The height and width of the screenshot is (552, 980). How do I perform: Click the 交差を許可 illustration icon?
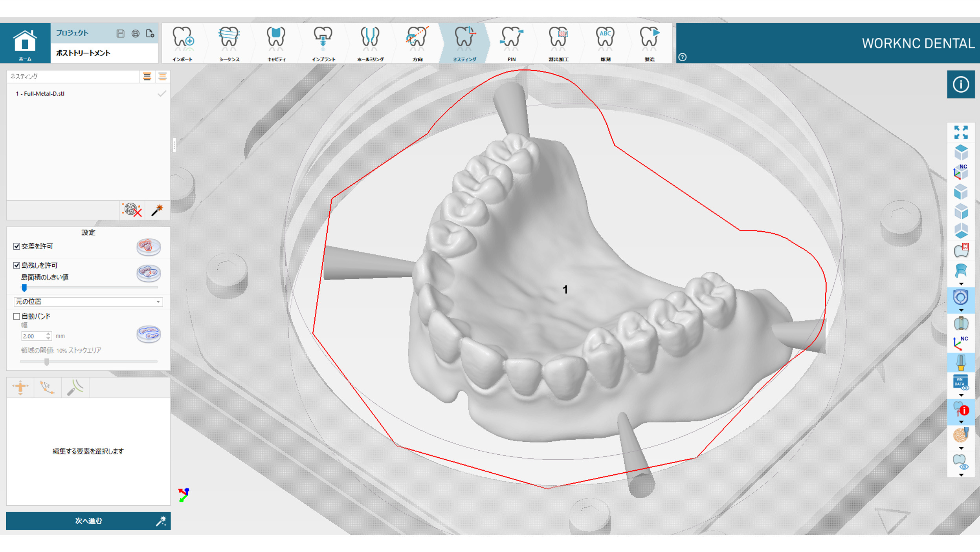[x=149, y=247]
